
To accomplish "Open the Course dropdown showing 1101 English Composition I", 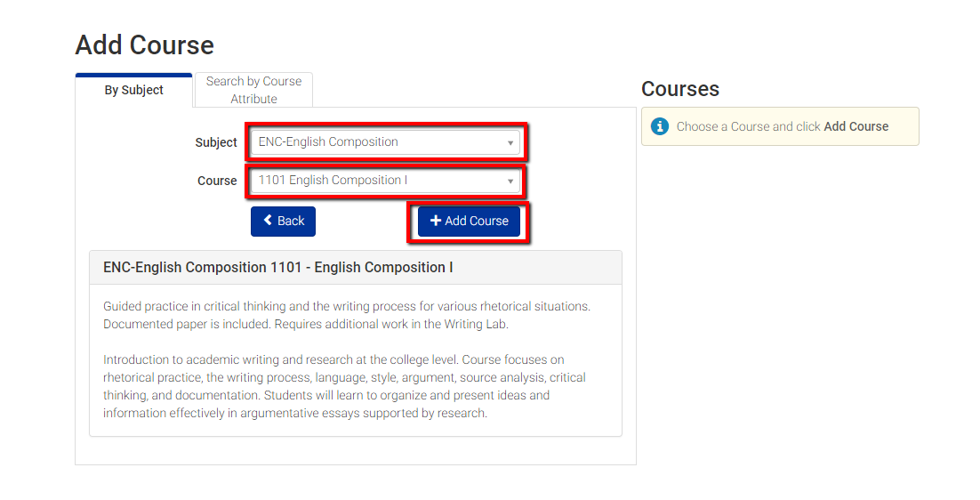I will [x=386, y=181].
